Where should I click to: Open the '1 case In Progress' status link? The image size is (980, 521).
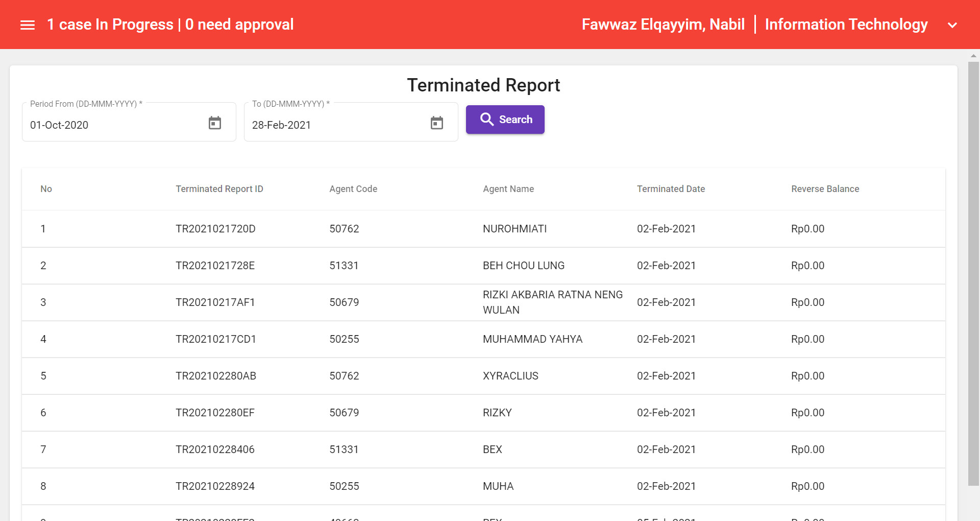point(109,24)
